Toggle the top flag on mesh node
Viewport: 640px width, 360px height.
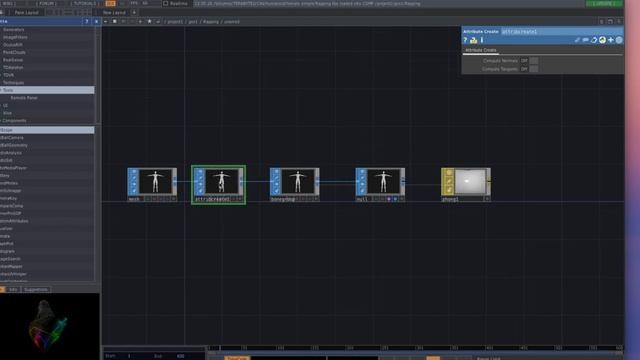(x=134, y=172)
